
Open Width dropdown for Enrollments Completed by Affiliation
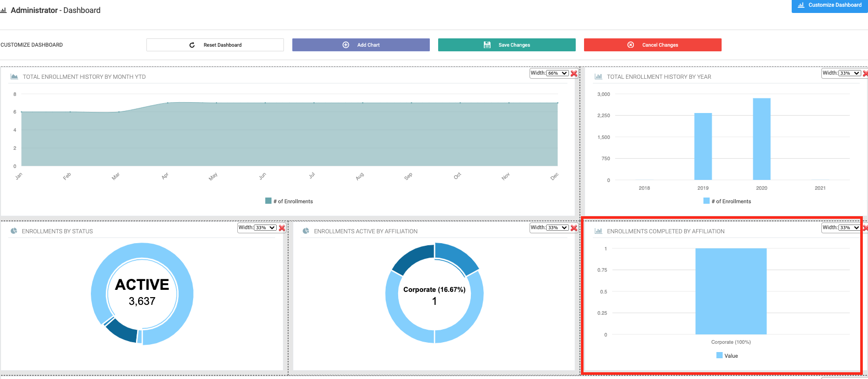pos(849,228)
